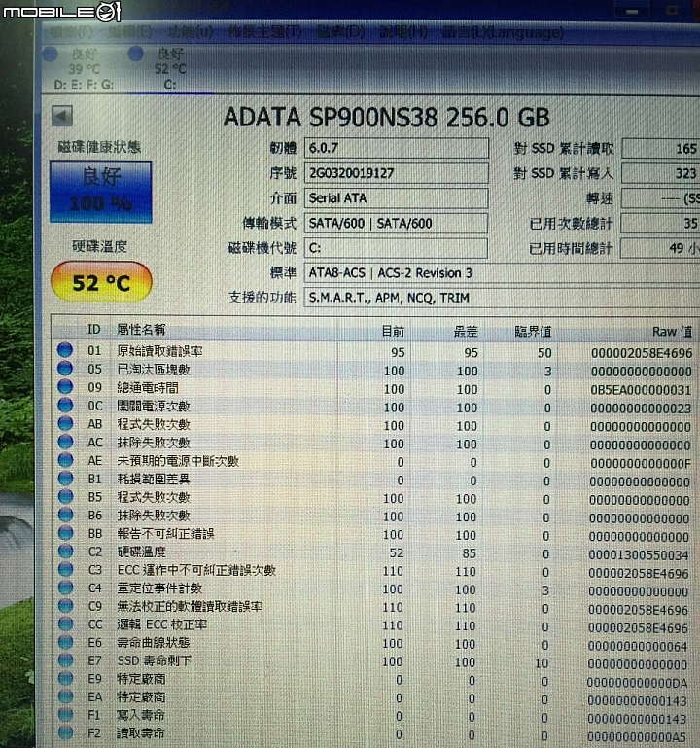Screen dimensions: 700x748
Task: Click status circle for C4 重定位事件計數
Action: pos(65,588)
